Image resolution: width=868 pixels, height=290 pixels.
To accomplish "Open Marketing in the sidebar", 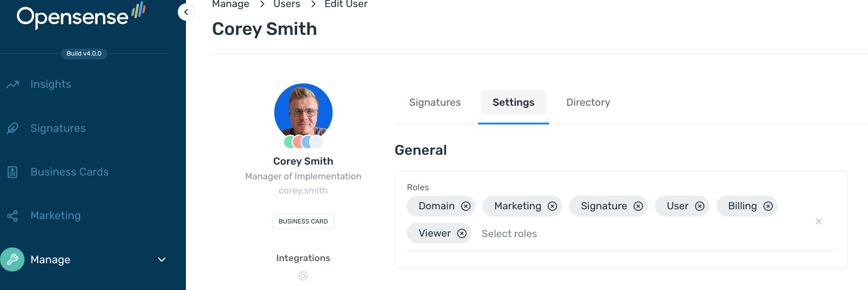I will (56, 216).
